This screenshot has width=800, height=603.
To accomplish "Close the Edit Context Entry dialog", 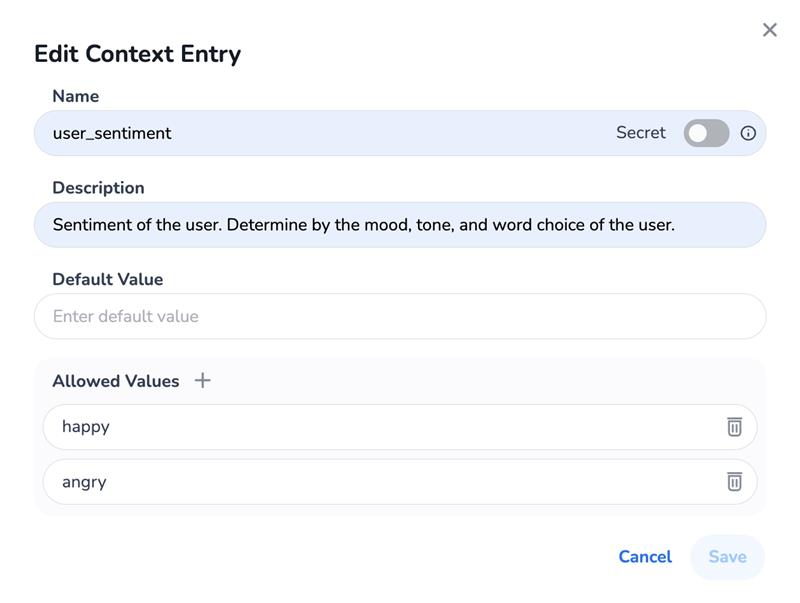I will (769, 30).
